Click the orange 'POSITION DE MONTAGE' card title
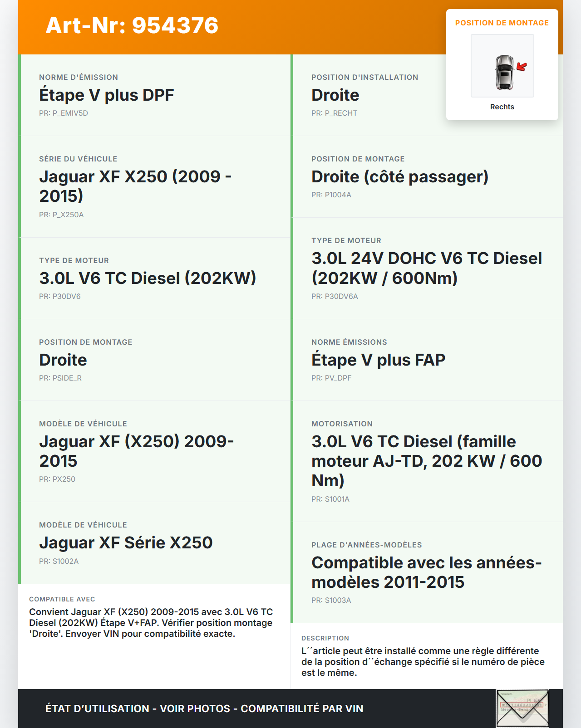Image resolution: width=581 pixels, height=728 pixels. point(502,23)
